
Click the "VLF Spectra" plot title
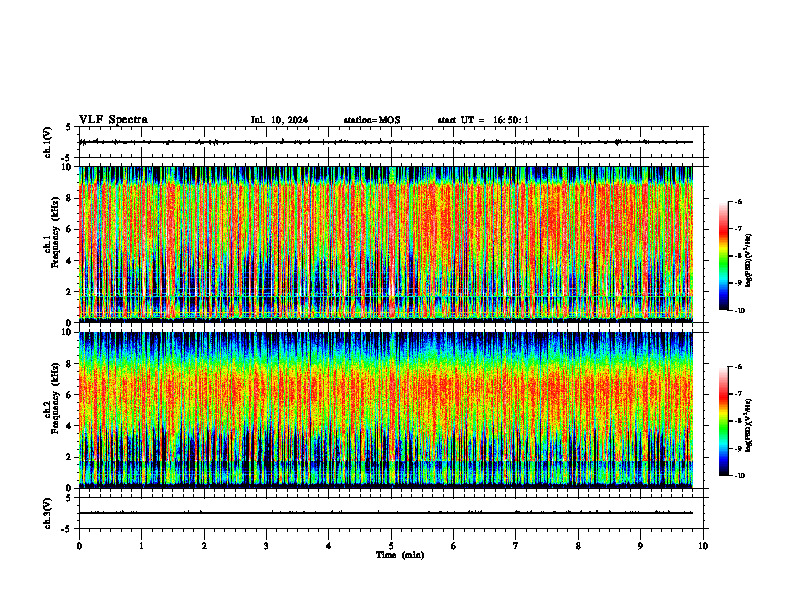(113, 120)
